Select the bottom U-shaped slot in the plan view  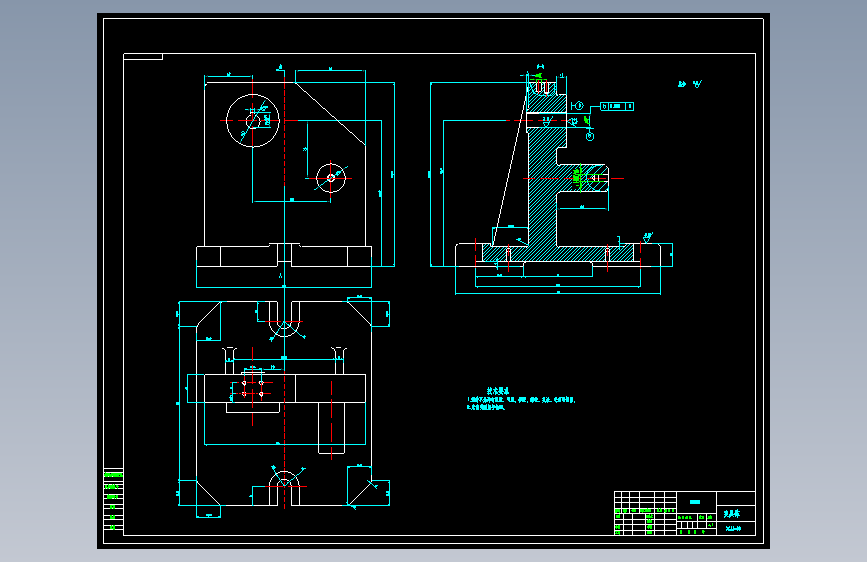(x=284, y=488)
